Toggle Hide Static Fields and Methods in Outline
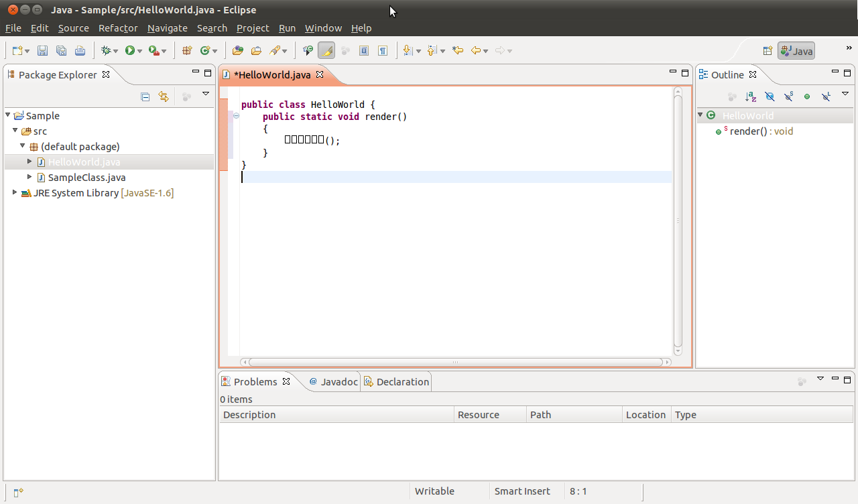The image size is (858, 504). click(x=788, y=97)
